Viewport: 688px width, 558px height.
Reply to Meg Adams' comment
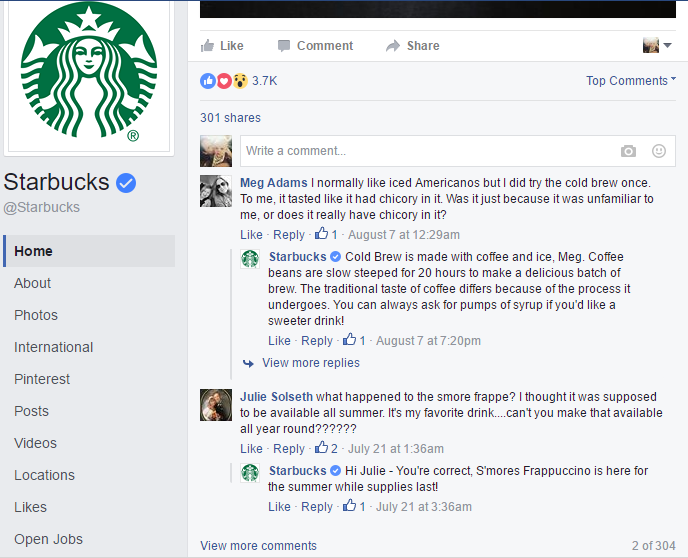[289, 235]
